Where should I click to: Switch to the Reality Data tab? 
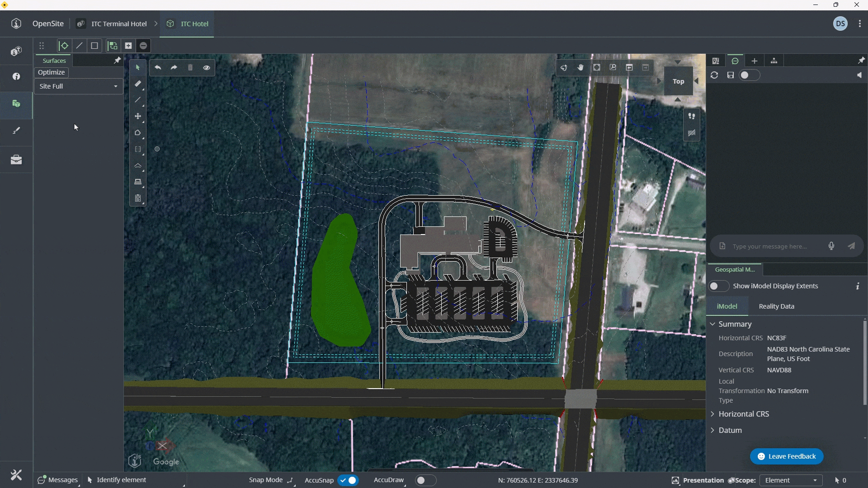coord(776,305)
